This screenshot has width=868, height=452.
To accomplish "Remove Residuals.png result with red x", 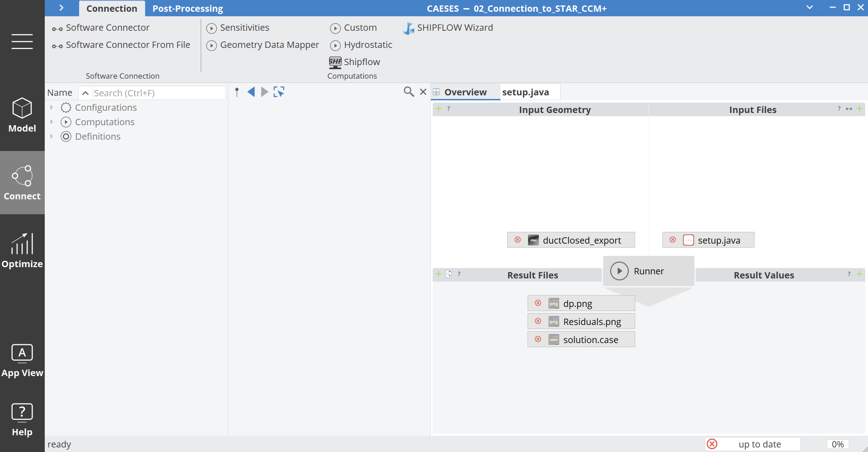I will click(538, 321).
